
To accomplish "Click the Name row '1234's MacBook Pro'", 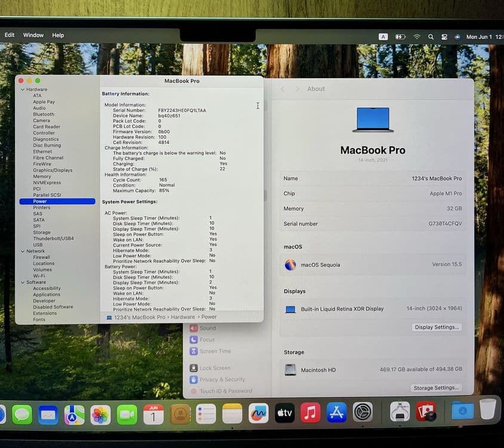I will (x=373, y=179).
